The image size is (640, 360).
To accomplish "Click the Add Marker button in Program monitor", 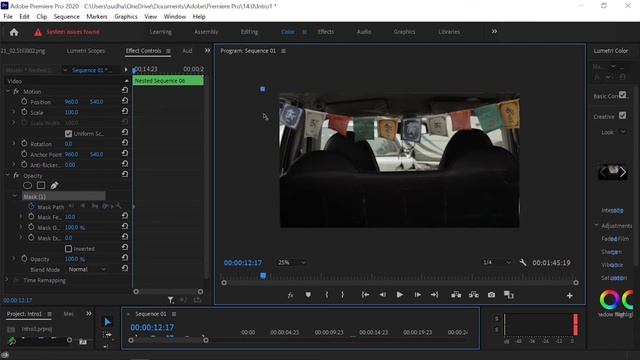I will [x=308, y=295].
